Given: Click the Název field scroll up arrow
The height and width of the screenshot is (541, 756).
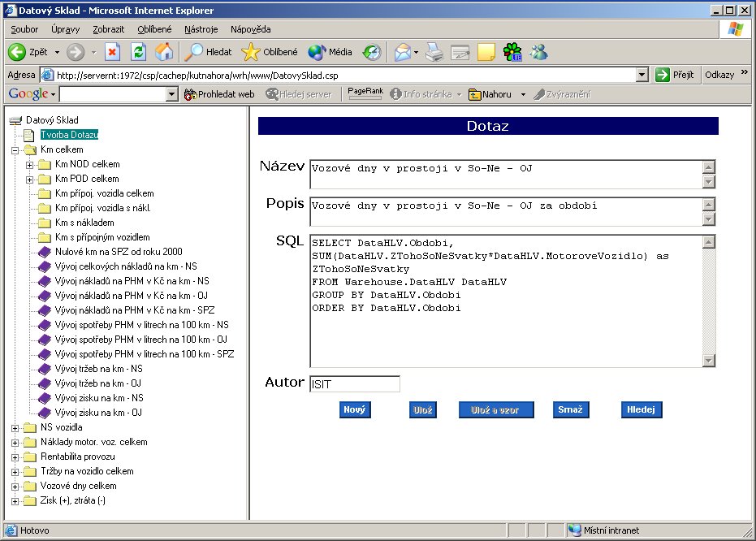Looking at the screenshot, I should pyautogui.click(x=708, y=167).
